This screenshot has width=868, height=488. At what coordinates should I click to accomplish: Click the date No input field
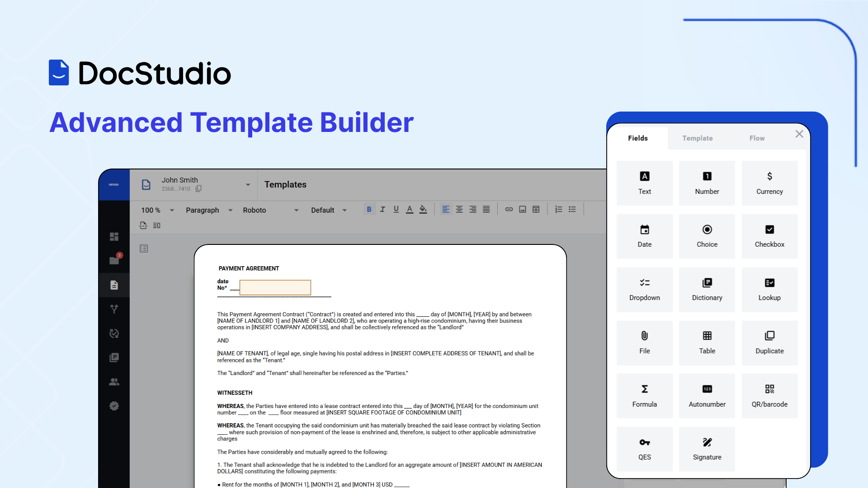point(275,287)
